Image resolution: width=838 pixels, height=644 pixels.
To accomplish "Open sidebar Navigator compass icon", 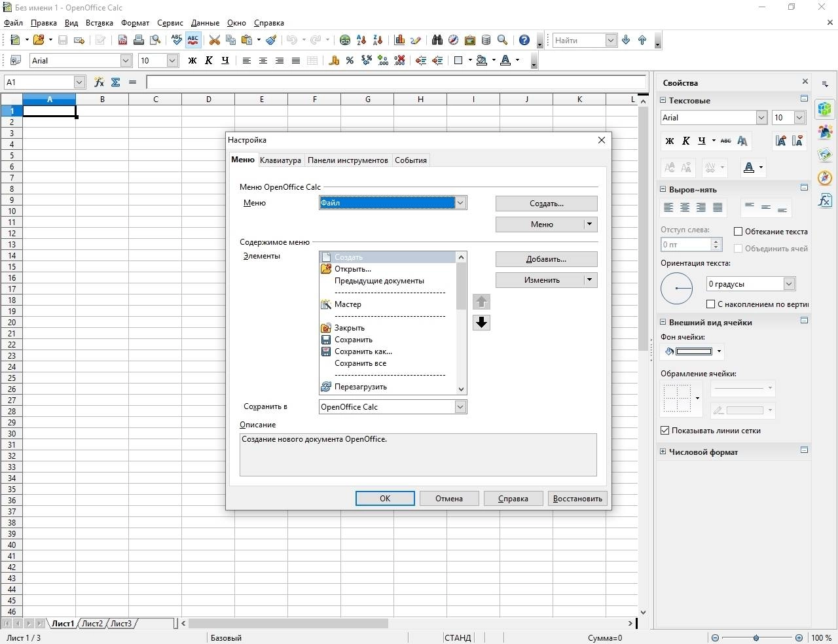I will coord(825,177).
